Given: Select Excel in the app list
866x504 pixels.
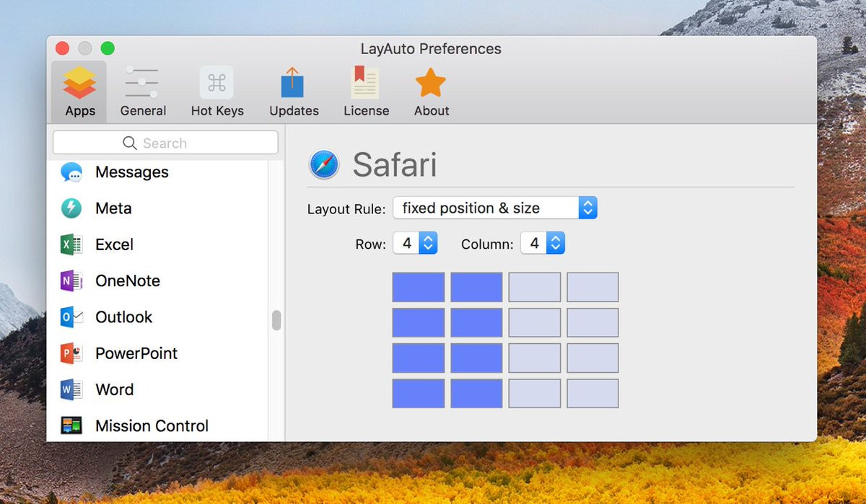Looking at the screenshot, I should pyautogui.click(x=157, y=244).
